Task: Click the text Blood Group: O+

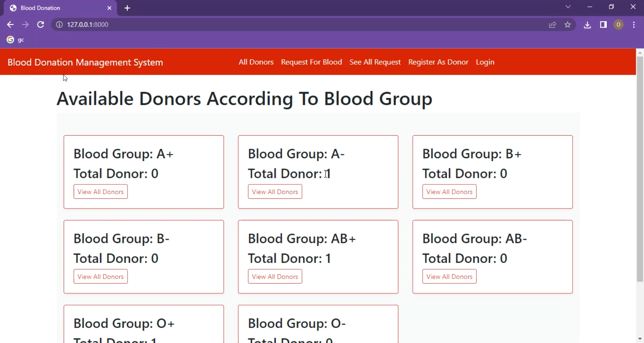Action: (x=124, y=323)
